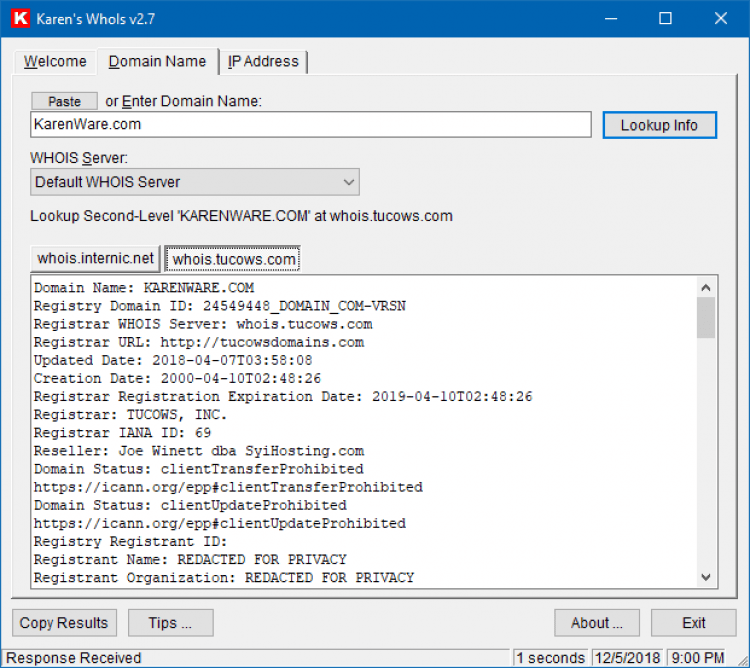Image resolution: width=750 pixels, height=668 pixels.
Task: Click the 9:00 PM time status panel
Action: [698, 658]
